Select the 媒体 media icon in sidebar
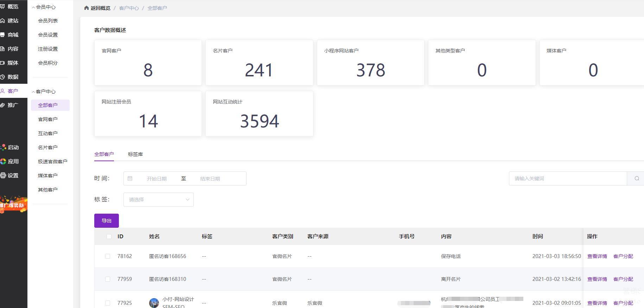This screenshot has width=644, height=308. click(x=2, y=63)
